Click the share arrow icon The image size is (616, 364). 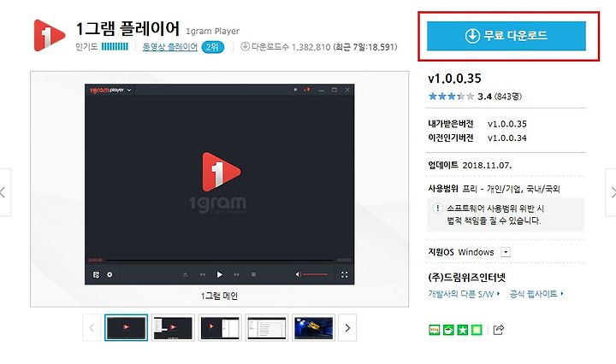(498, 330)
